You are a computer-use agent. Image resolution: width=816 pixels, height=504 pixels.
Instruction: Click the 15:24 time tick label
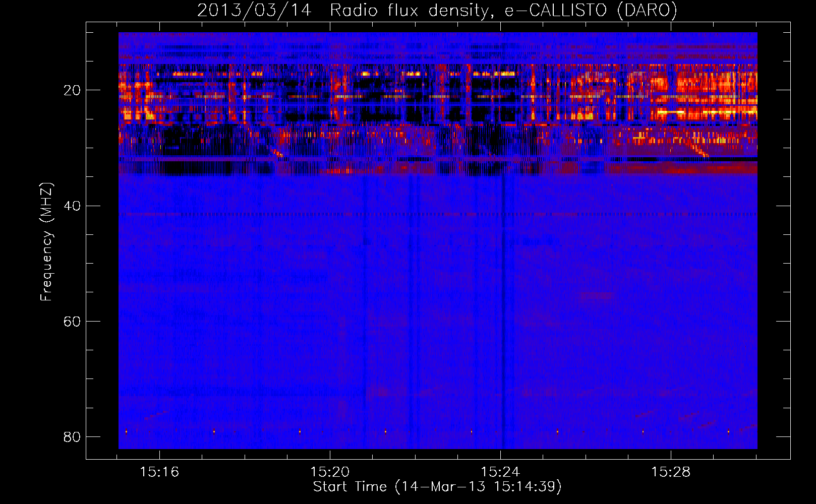click(x=500, y=472)
